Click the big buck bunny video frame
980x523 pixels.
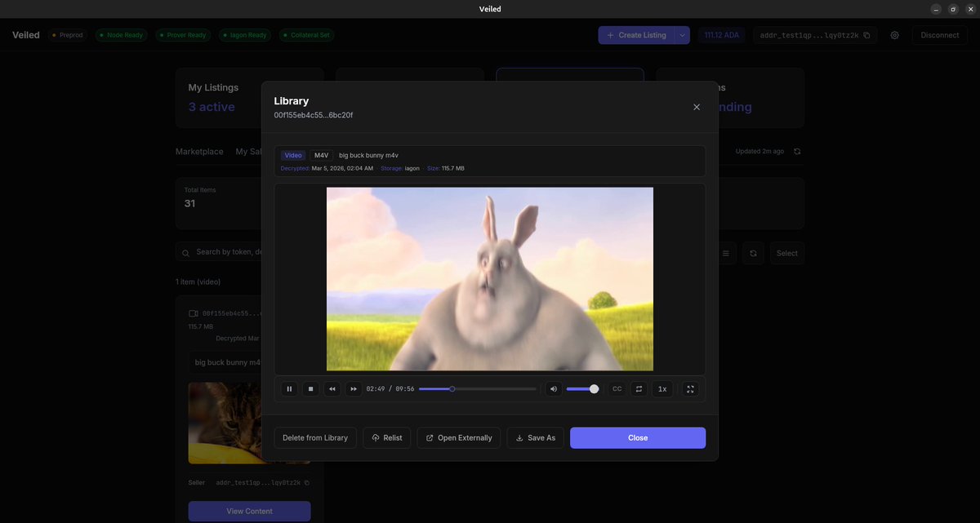pos(490,279)
